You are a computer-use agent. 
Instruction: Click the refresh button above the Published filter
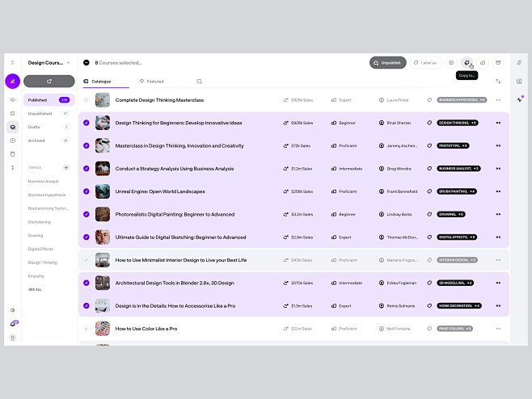49,81
